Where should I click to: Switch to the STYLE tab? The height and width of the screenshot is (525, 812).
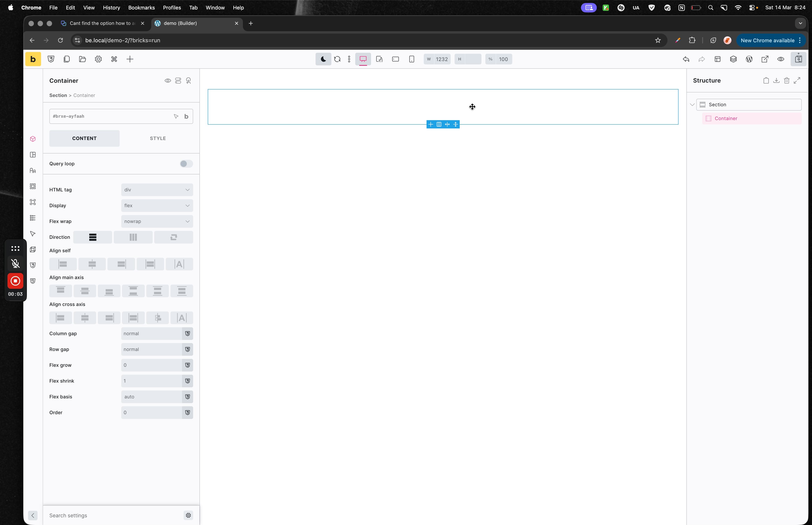point(158,138)
